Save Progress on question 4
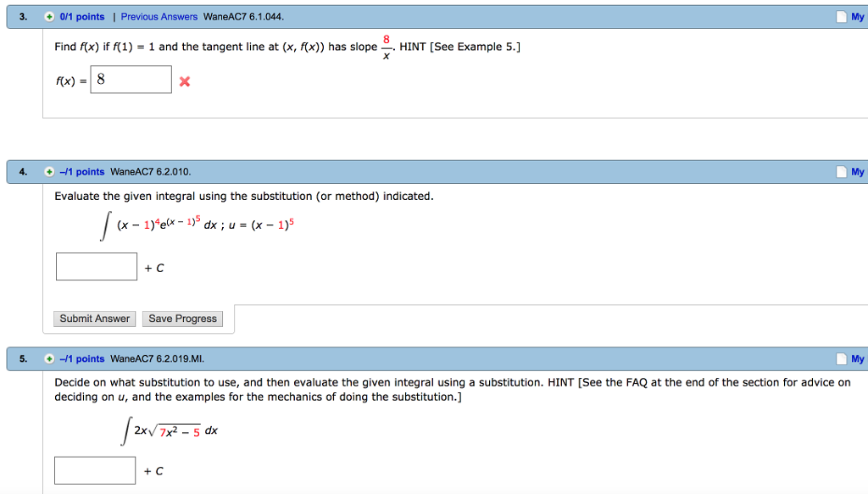The image size is (868, 494). tap(182, 319)
